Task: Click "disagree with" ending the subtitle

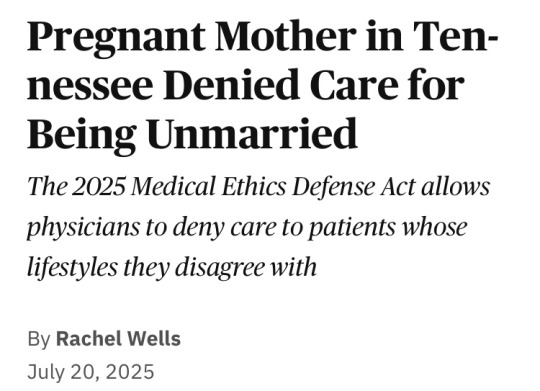Action: pyautogui.click(x=246, y=268)
